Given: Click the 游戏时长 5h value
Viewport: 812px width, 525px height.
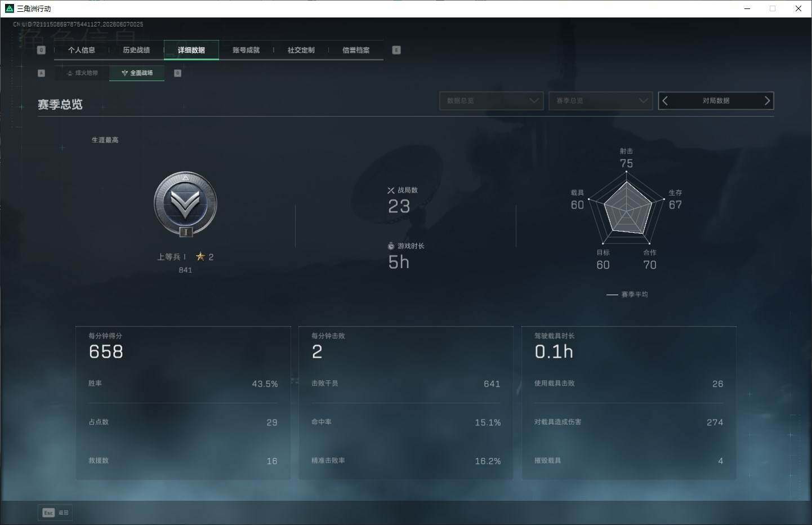Looking at the screenshot, I should point(399,262).
